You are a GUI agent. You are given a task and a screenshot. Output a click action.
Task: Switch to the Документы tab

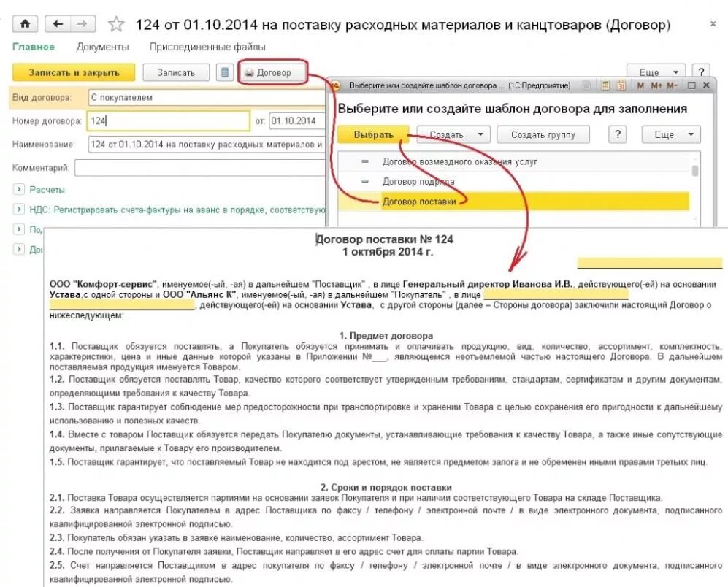click(x=103, y=47)
